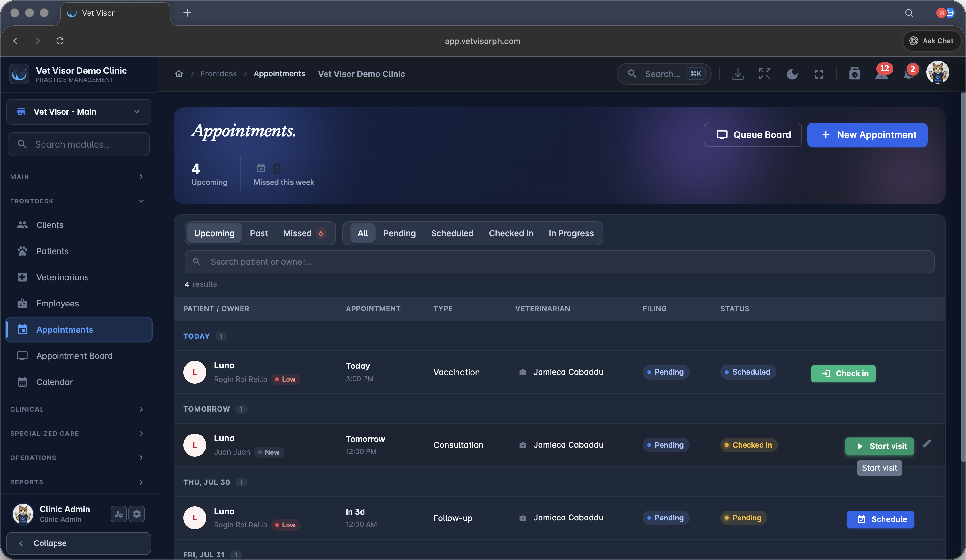Click the Ask Chat button
Screen dimensions: 966x560
(931, 41)
